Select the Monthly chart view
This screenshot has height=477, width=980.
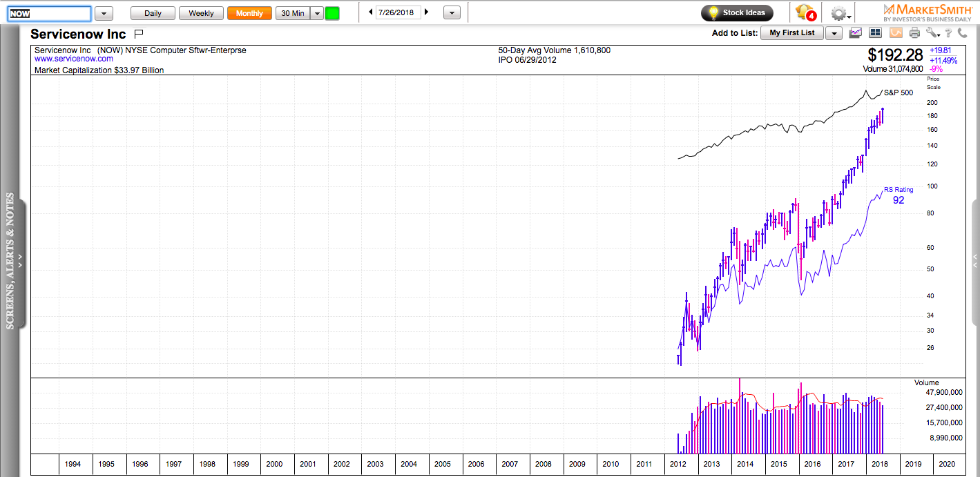(x=249, y=13)
